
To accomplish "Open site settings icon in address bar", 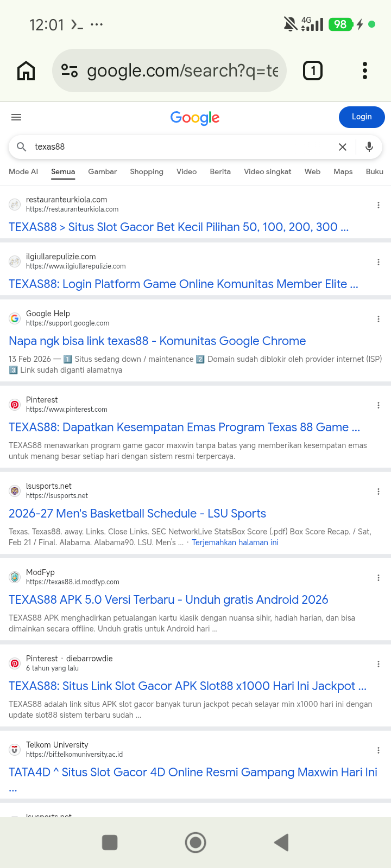I will (x=70, y=71).
